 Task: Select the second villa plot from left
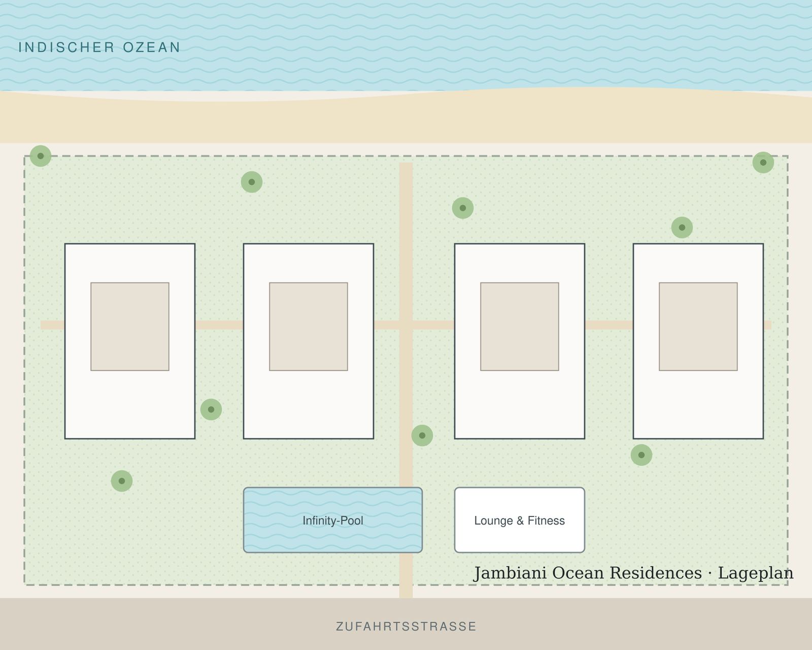pos(309,341)
